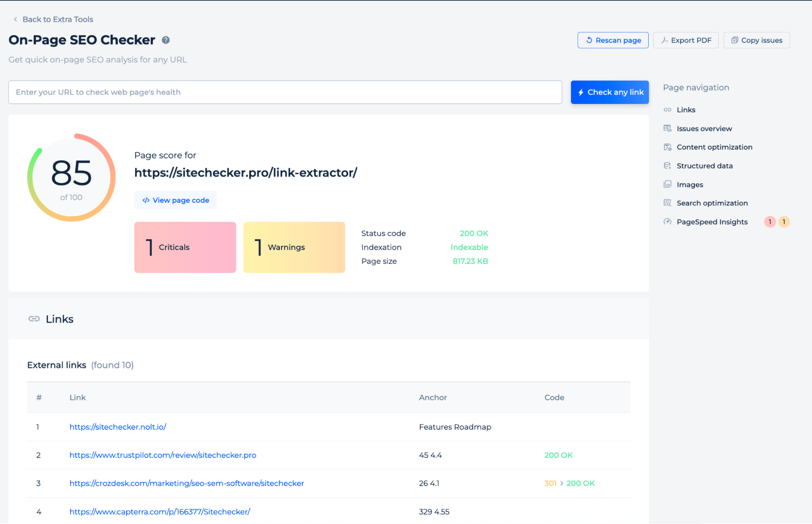Open the trustpilot.com review link
The width and height of the screenshot is (812, 524).
(163, 455)
